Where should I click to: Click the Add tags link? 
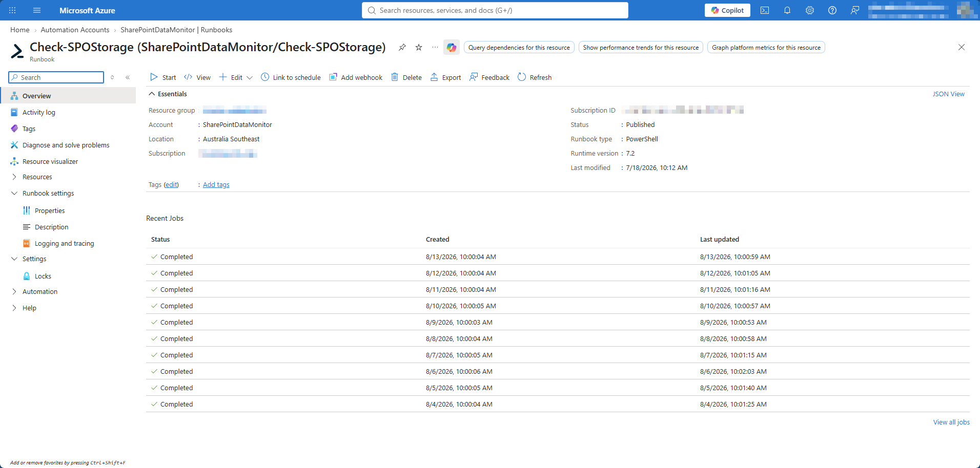pyautogui.click(x=216, y=185)
